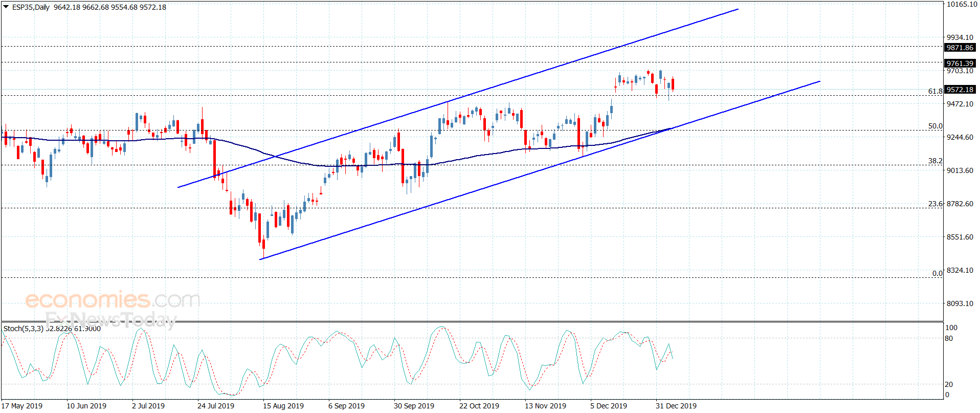The width and height of the screenshot is (980, 413).
Task: Click the 9472.10 price axis label
Action: (960, 104)
